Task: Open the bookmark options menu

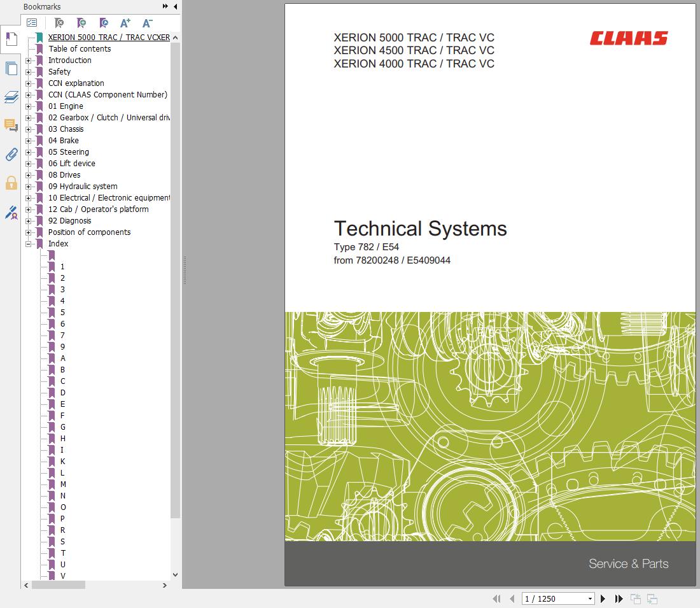Action: coord(32,23)
